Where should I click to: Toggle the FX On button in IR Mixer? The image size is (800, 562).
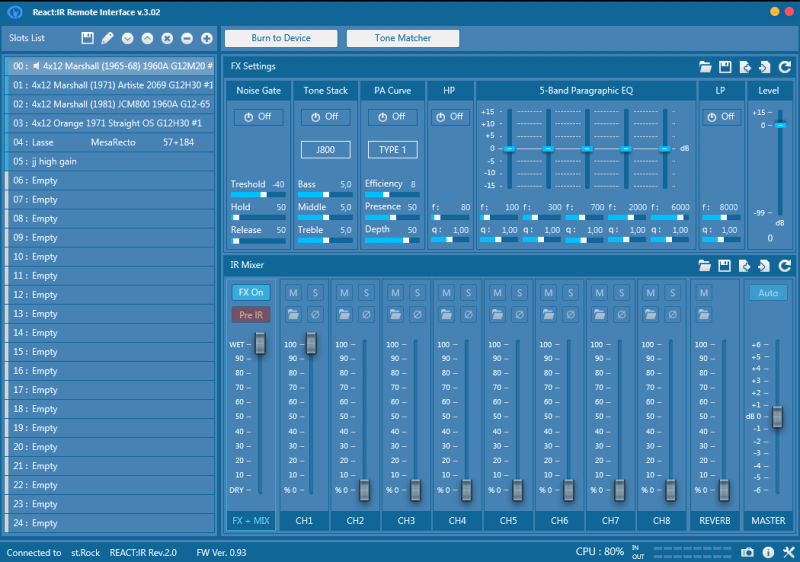250,292
